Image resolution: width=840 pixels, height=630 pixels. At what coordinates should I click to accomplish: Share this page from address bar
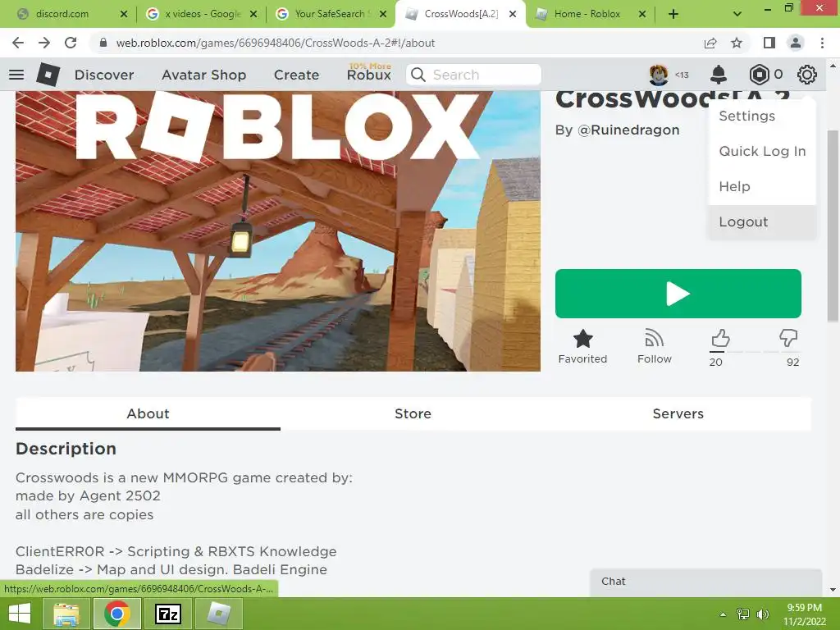point(710,43)
